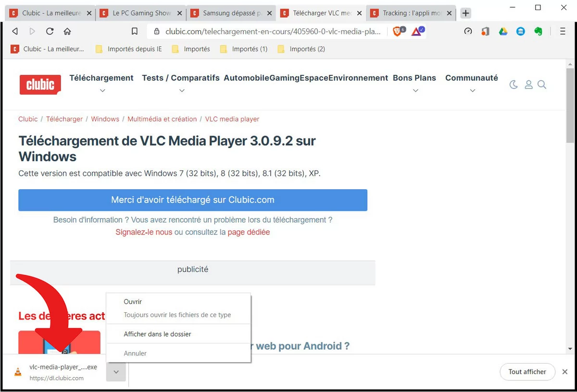Close the 'Télécharger VLC' tab
Screen dimensions: 577x392
(359, 13)
